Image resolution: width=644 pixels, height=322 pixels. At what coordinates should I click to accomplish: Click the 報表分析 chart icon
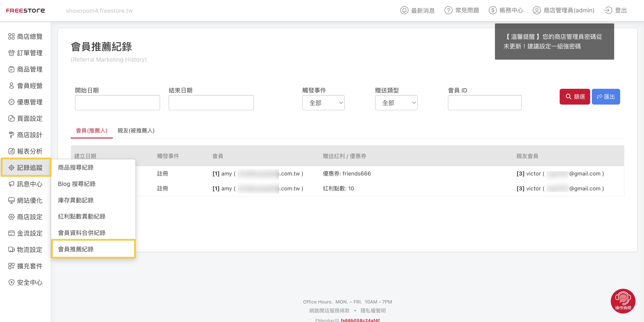pyautogui.click(x=11, y=151)
